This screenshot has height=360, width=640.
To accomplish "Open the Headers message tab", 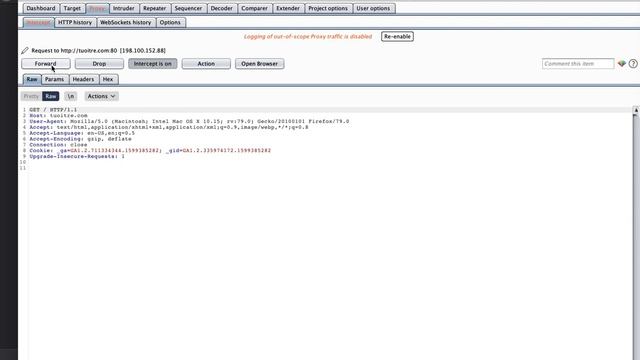I will [83, 79].
